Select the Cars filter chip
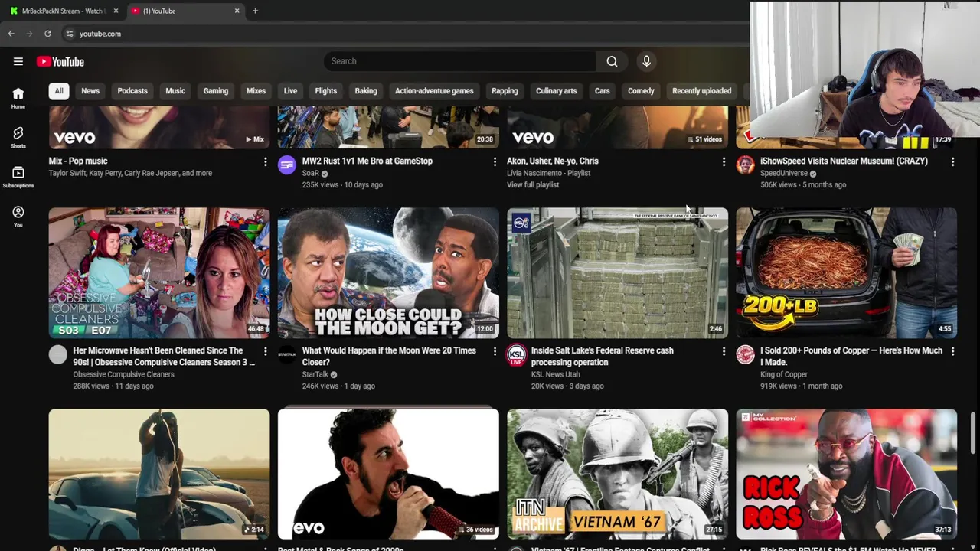Screen dimensions: 980x551 tap(603, 91)
